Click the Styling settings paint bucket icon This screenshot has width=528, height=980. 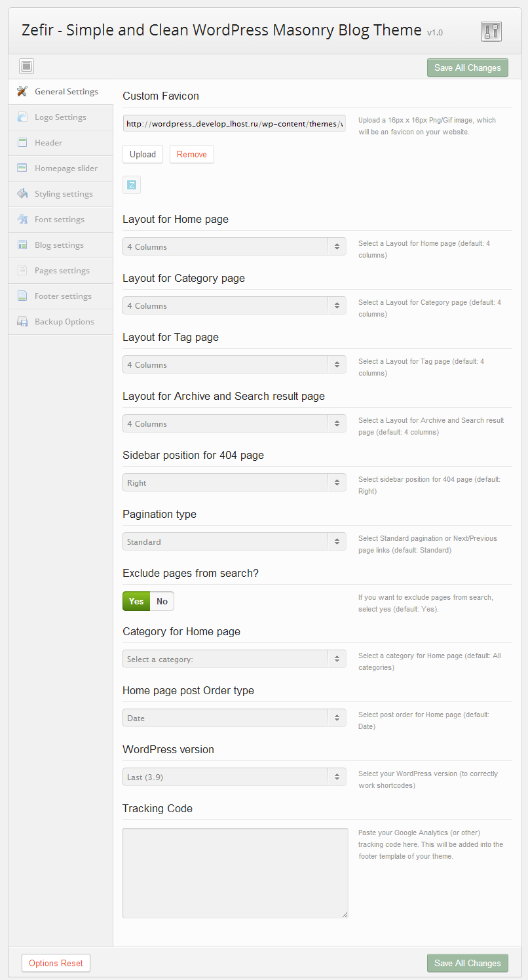pyautogui.click(x=22, y=194)
